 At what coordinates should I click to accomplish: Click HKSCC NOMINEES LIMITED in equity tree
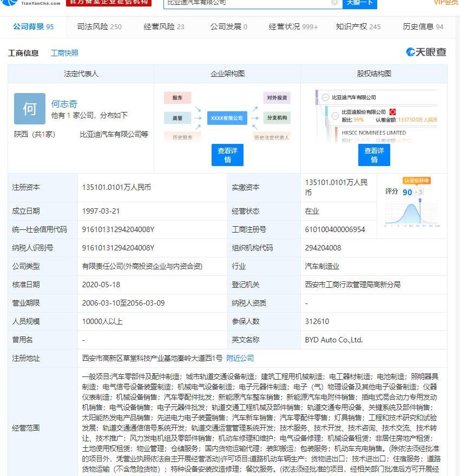tap(374, 133)
